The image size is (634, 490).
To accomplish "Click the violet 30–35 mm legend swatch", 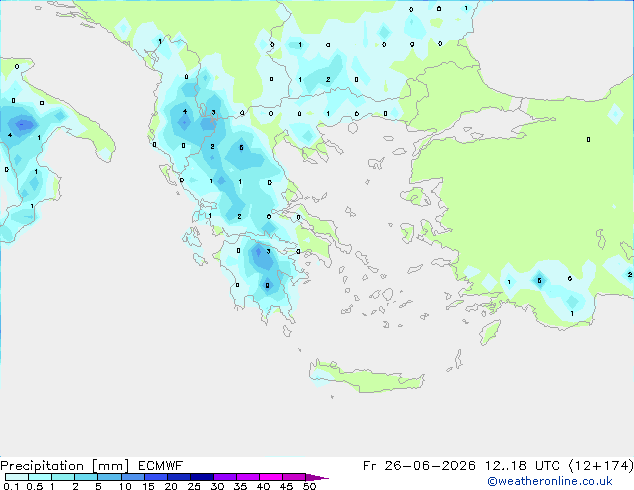I will tap(224, 477).
